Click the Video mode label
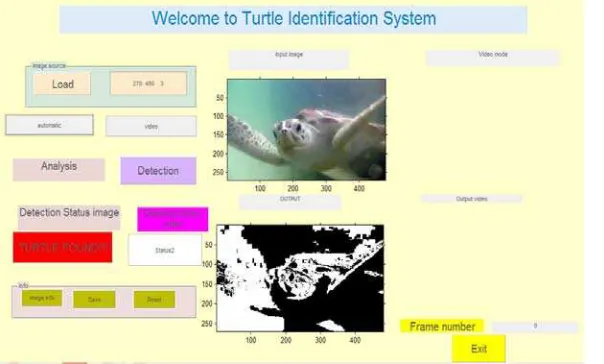 pyautogui.click(x=493, y=57)
